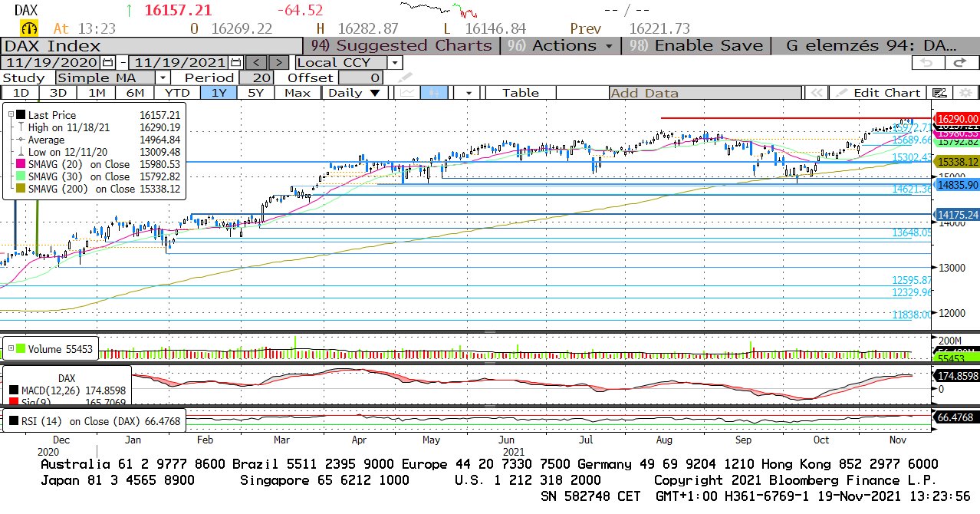Open the annotation notes icon beside Edit Chart
Image resolution: width=980 pixels, height=514 pixels.
click(x=939, y=92)
